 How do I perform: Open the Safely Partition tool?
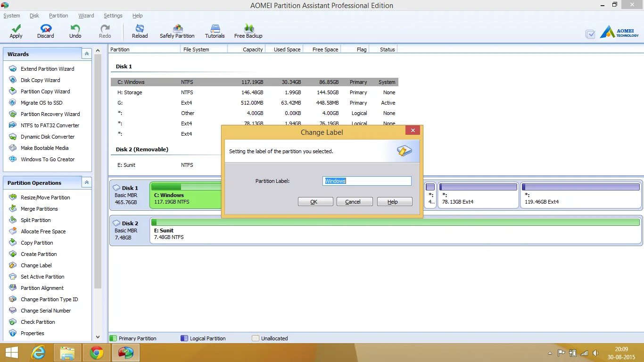(177, 32)
